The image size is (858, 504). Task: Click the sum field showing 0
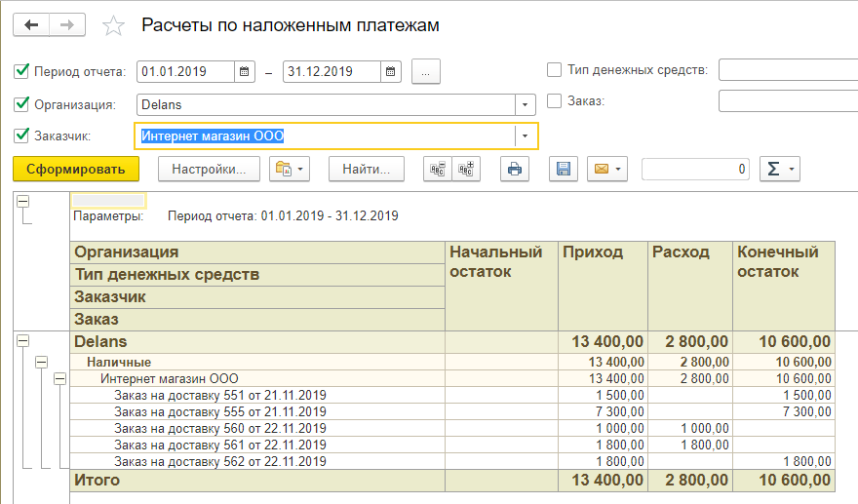(695, 169)
